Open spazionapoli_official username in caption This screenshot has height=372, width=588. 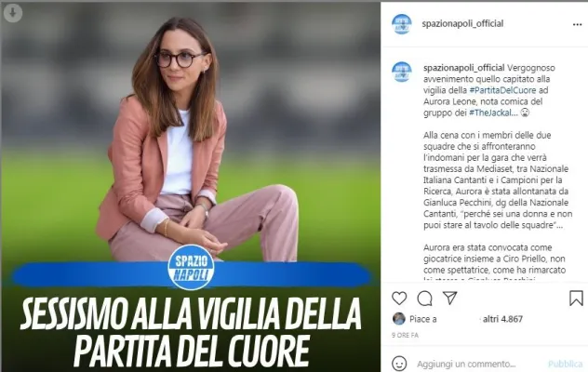point(463,68)
